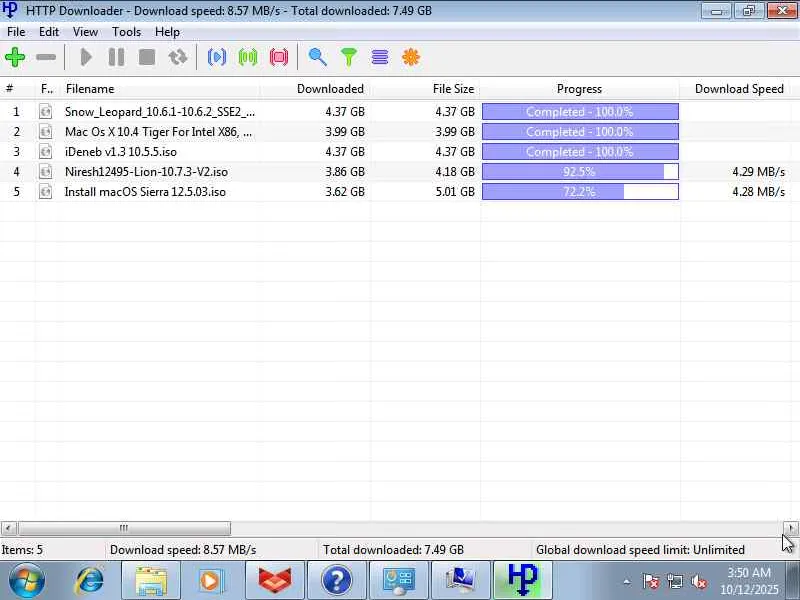Open the Windows Start menu orb
This screenshot has height=600, width=800.
click(x=27, y=580)
